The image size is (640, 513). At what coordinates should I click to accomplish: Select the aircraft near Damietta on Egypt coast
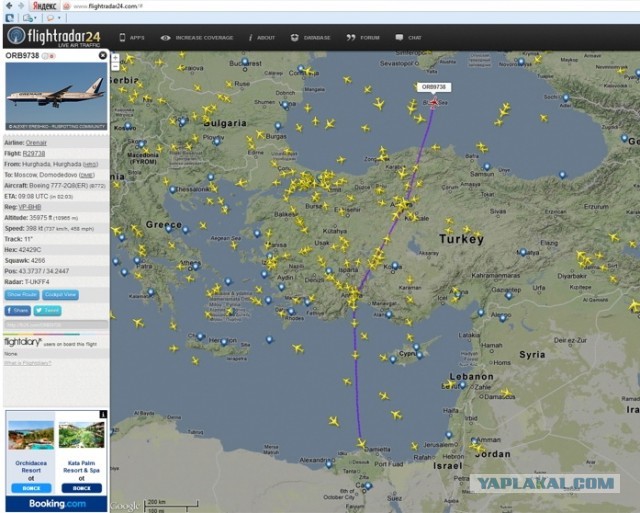[361, 444]
